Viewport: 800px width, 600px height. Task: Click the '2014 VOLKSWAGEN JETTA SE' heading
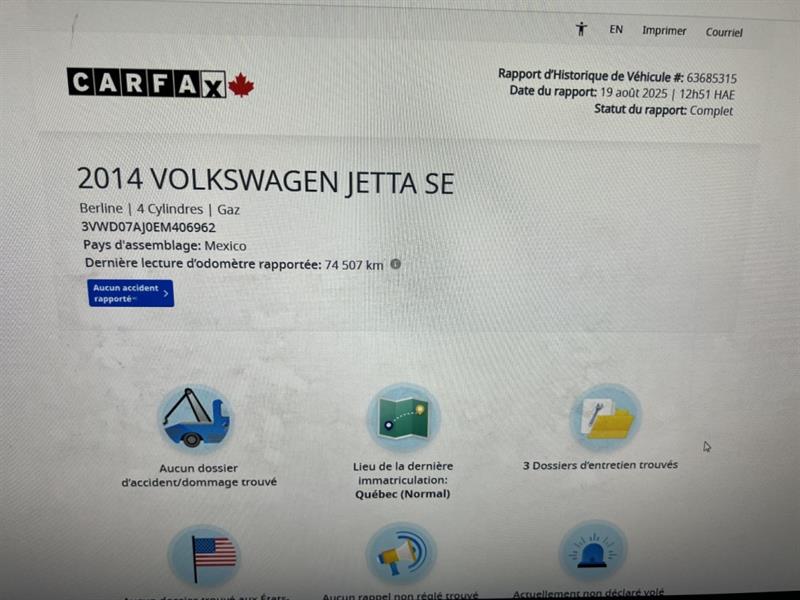[265, 181]
